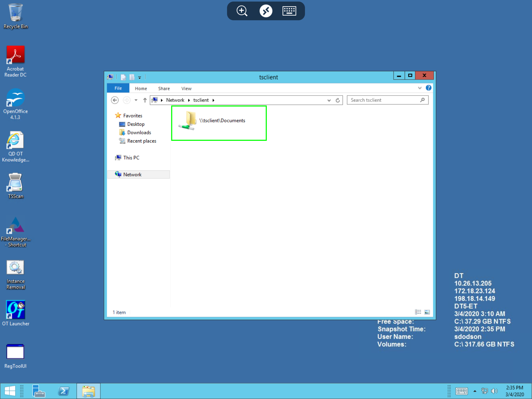The width and height of the screenshot is (532, 399).
Task: Open the Server Manager taskbar icon
Action: point(39,391)
